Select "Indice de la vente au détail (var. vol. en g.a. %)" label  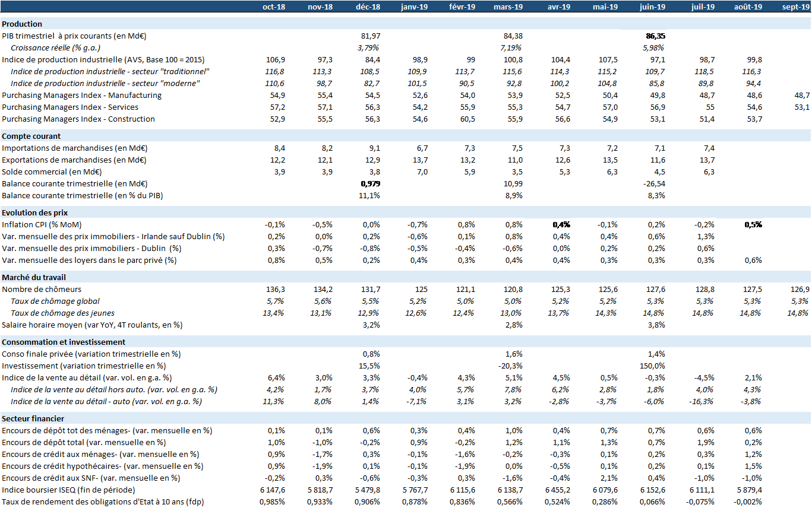tap(87, 377)
